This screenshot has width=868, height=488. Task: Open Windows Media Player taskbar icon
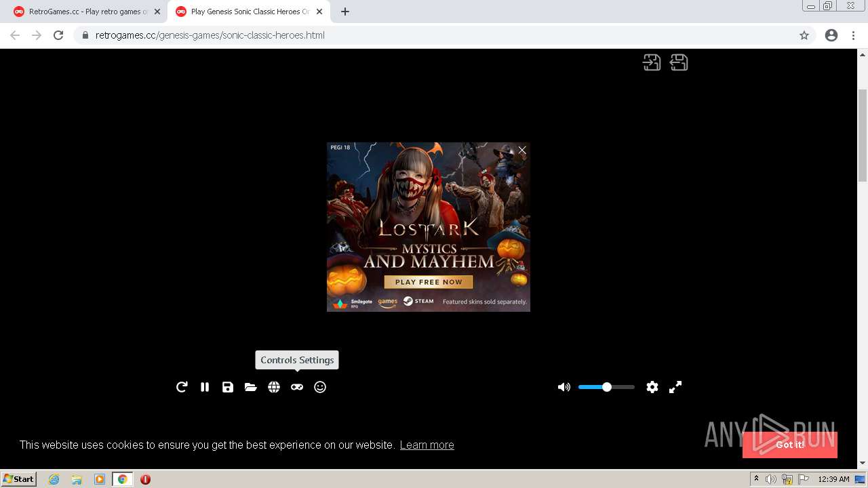tap(100, 479)
